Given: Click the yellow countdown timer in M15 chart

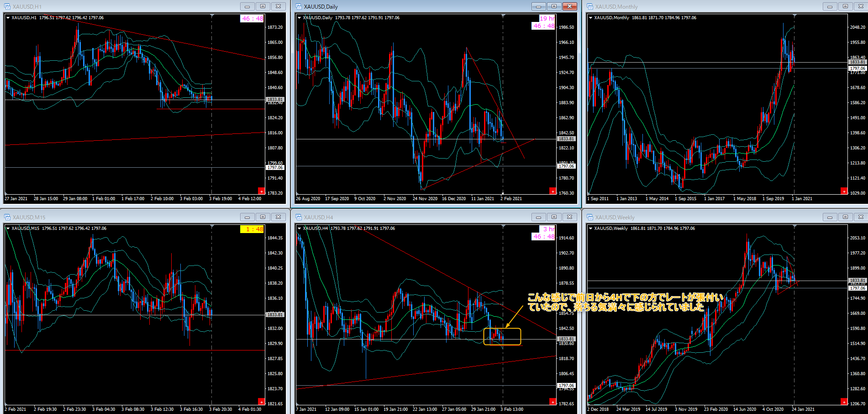Looking at the screenshot, I should [252, 229].
